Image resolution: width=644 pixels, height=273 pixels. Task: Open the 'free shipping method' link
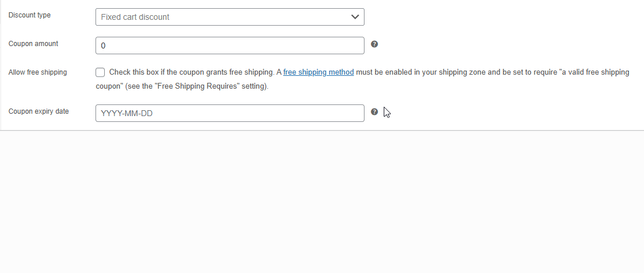tap(319, 72)
